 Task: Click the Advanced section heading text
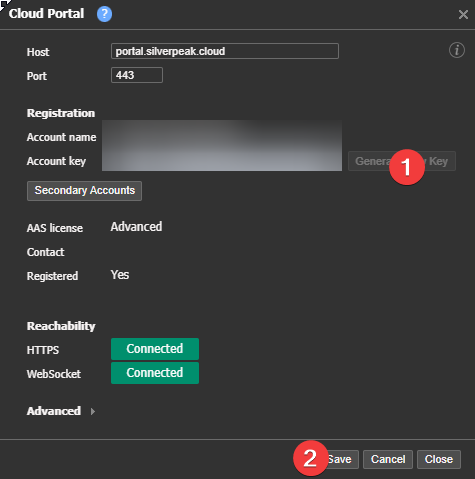54,411
